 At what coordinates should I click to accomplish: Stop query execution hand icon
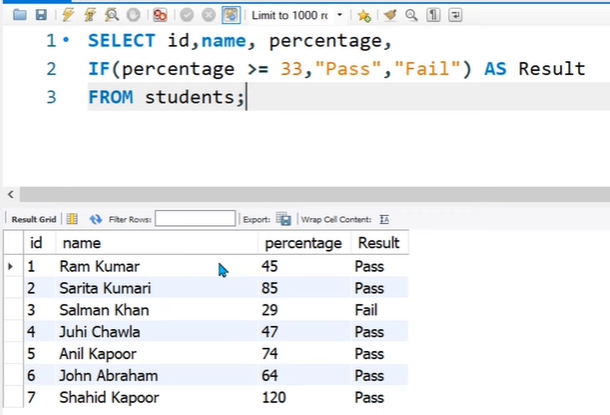click(x=133, y=15)
